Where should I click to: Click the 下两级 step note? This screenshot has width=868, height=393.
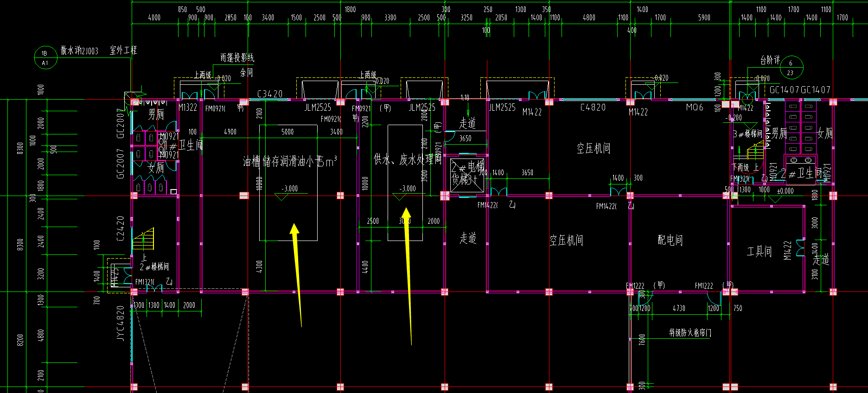coord(740,167)
